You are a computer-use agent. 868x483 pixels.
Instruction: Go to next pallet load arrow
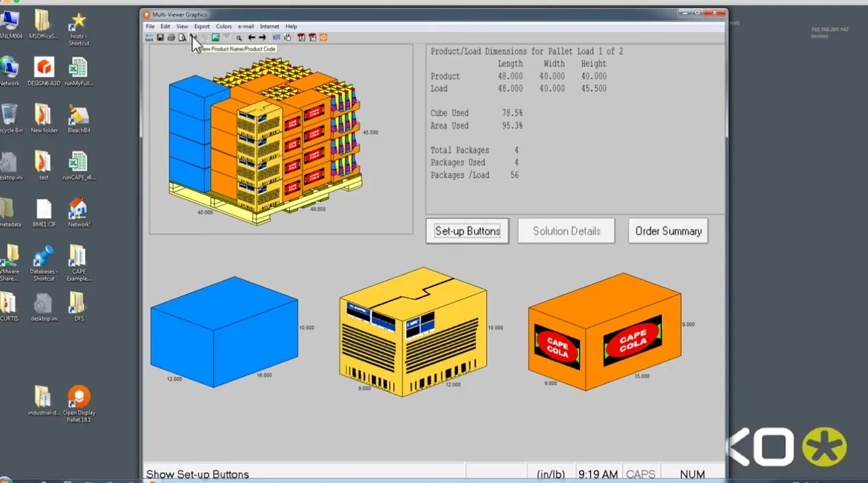coord(262,38)
